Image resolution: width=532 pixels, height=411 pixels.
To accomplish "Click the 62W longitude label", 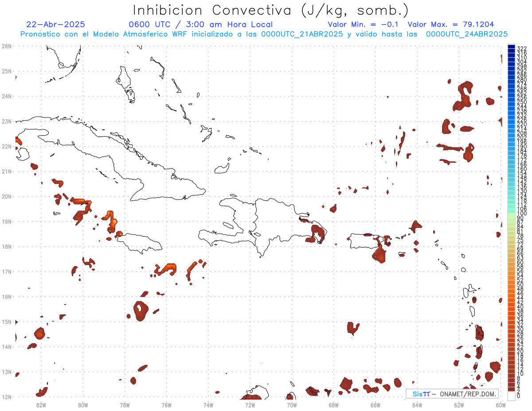I will click(x=459, y=405).
